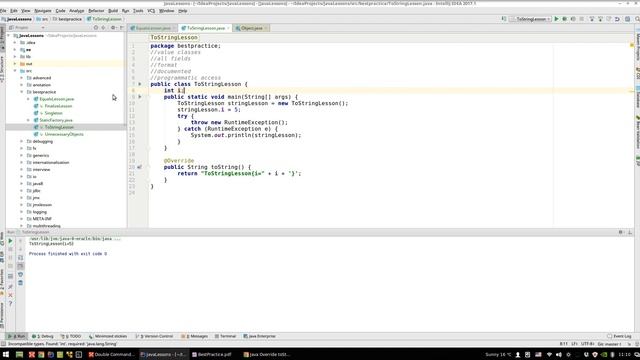The width and height of the screenshot is (640, 360).
Task: Click the volume speaker icon in system tray
Action: click(558, 355)
